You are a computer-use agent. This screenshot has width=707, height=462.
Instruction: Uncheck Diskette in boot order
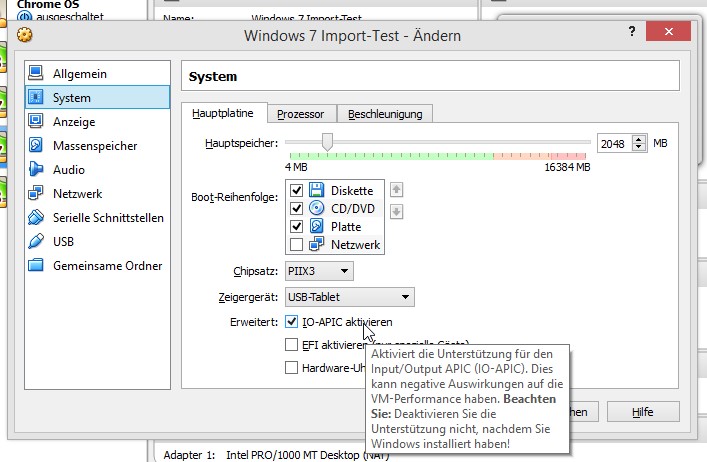coord(296,190)
